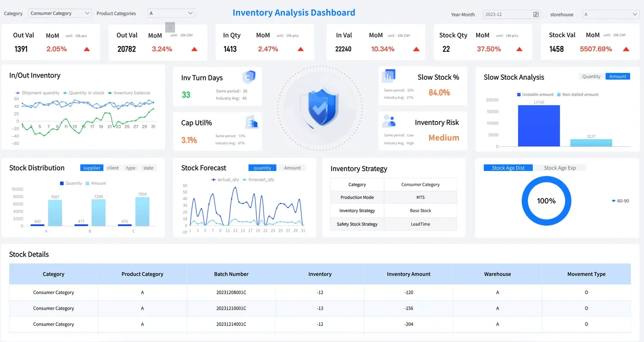Screen dimensions: 644x342
Task: Hide the actual_qty series in Stock Forecast
Action: (x=226, y=180)
